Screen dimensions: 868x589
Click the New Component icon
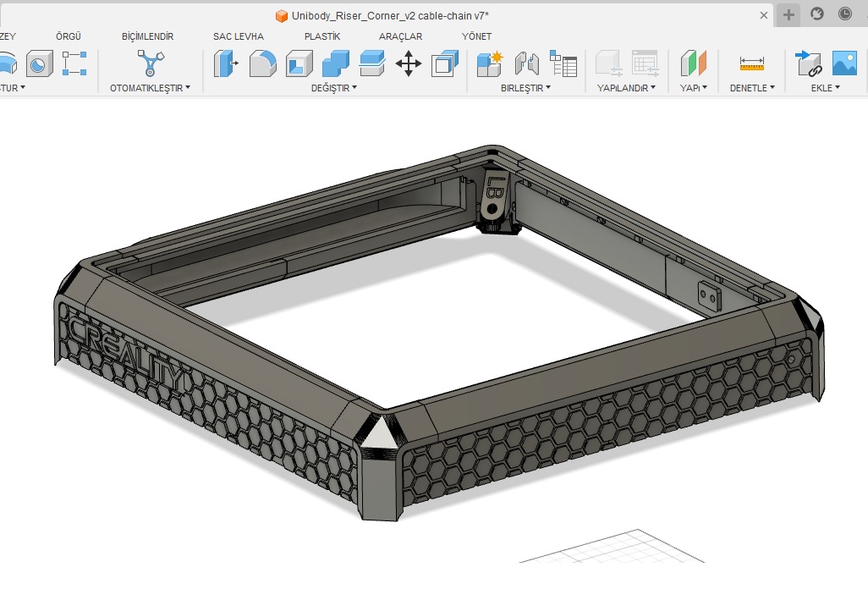(489, 63)
